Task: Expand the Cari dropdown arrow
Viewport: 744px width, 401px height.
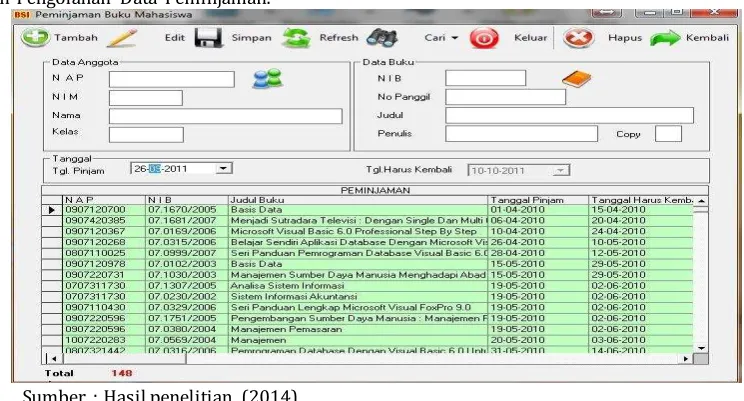Action: point(455,38)
